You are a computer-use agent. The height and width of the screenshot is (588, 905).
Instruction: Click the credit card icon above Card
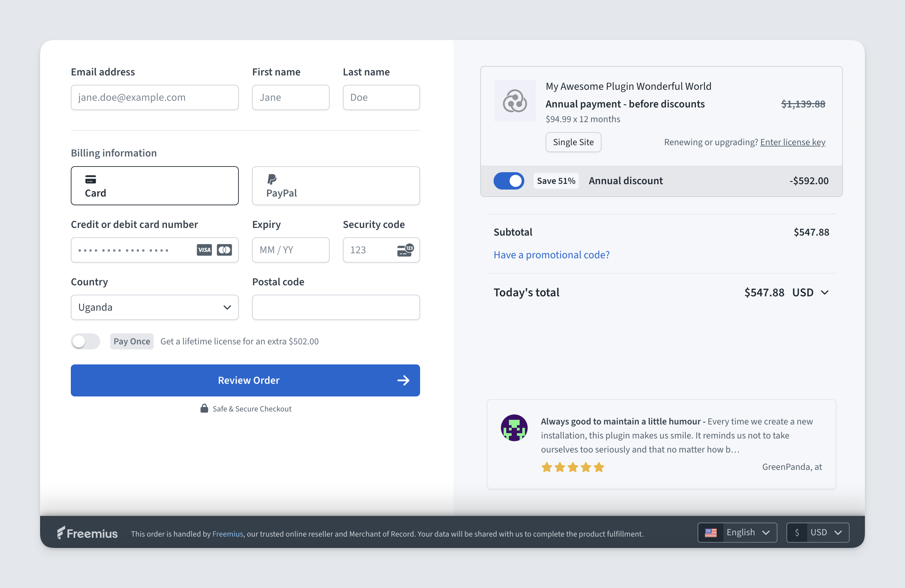90,179
